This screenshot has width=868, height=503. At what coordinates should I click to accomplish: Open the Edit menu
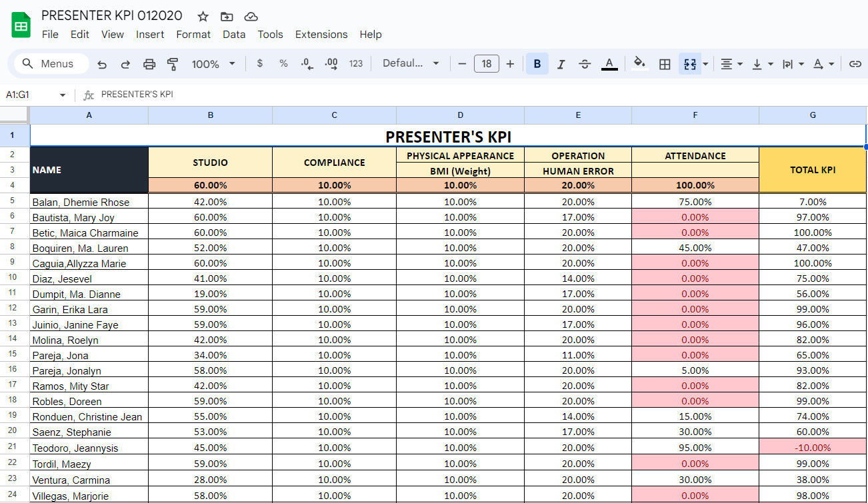pos(80,35)
